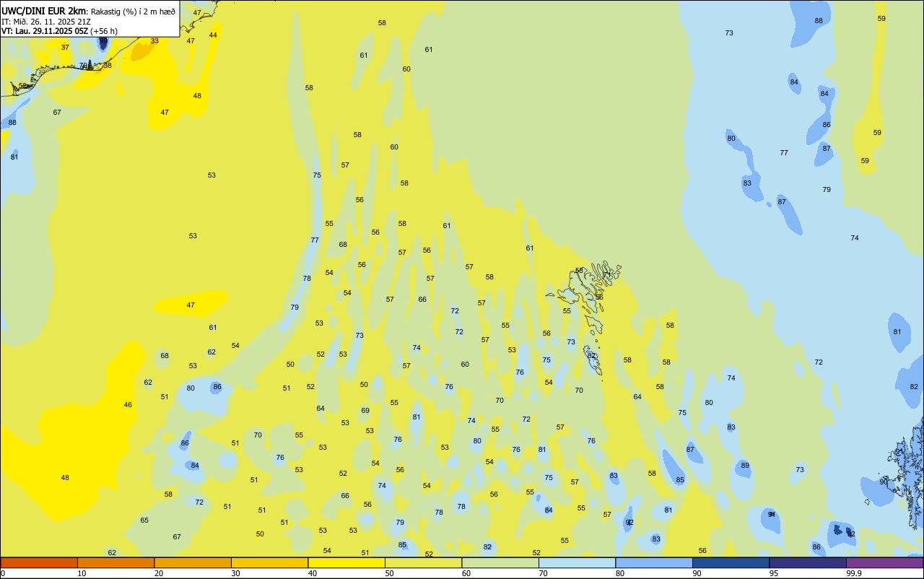The width and height of the screenshot is (924, 579).
Task: Pick the 60–70 % pale green legend swatch
Action: [x=500, y=562]
